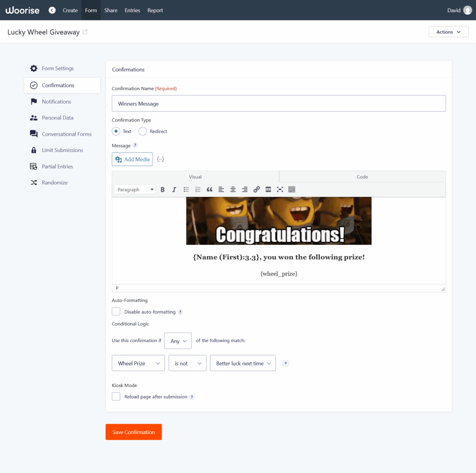Click the Limit Submissions lock icon
This screenshot has width=476, height=473.
[x=33, y=150]
